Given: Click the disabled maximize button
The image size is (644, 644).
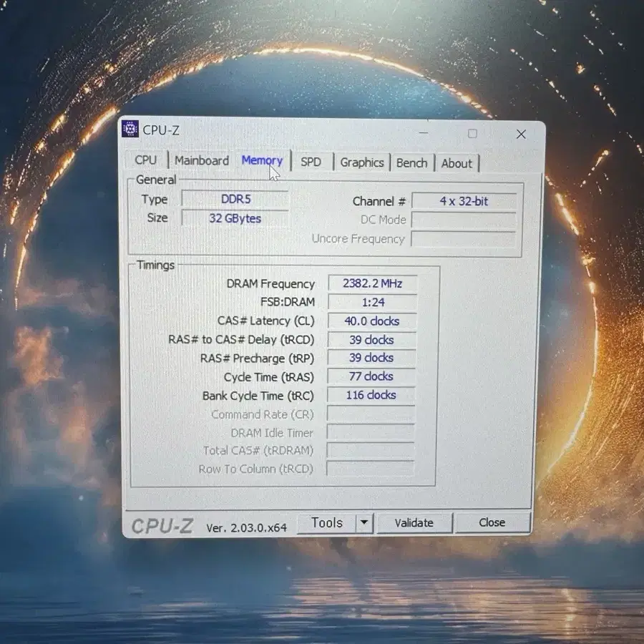Looking at the screenshot, I should tap(472, 134).
